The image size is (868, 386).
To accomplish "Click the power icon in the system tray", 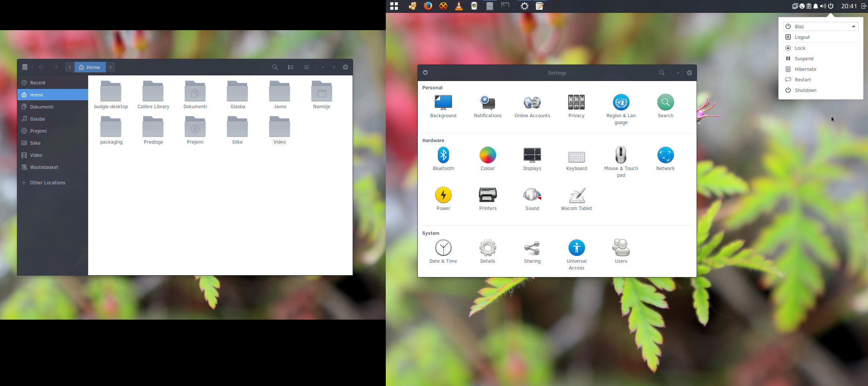I will [831, 6].
